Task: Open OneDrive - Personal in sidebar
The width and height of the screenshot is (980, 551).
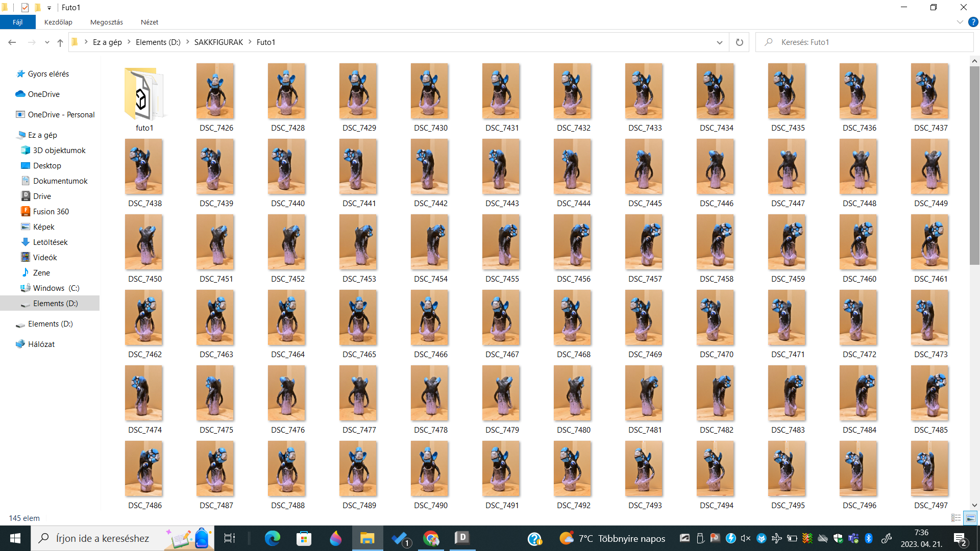Action: coord(61,115)
